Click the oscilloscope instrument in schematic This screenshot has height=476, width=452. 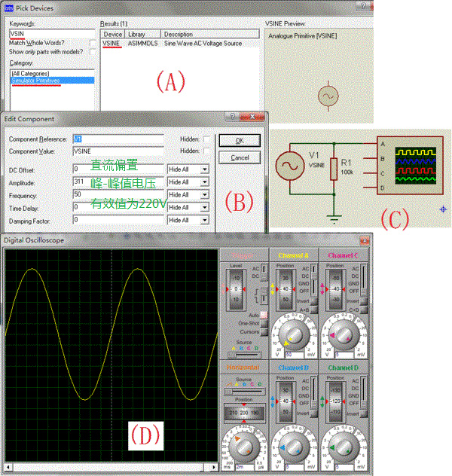click(410, 166)
